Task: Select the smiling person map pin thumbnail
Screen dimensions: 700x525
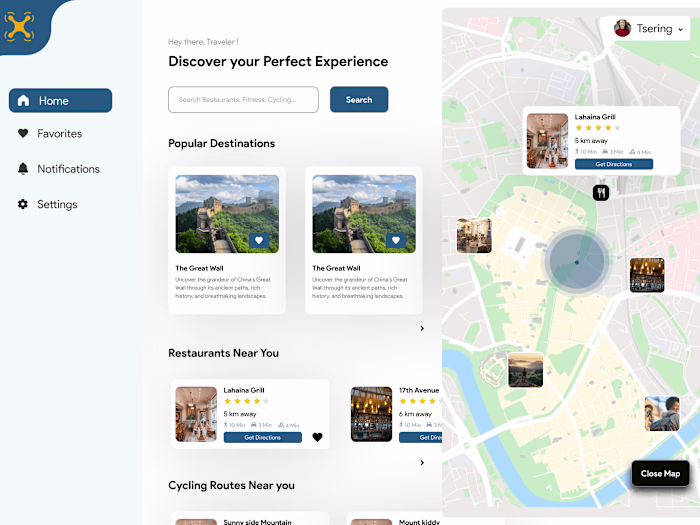Action: (x=662, y=413)
